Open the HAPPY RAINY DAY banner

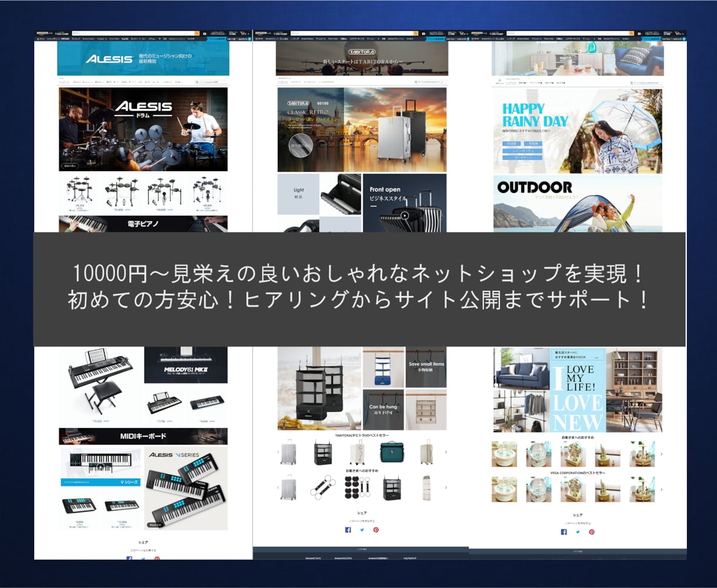578,131
